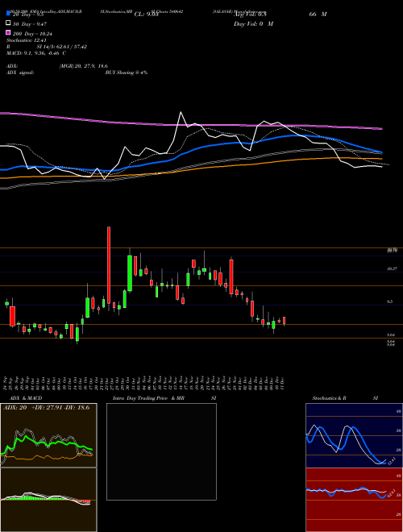The height and width of the screenshot is (532, 403).
Task: Click the empty intraday trading price panel
Action: [x=161, y=451]
